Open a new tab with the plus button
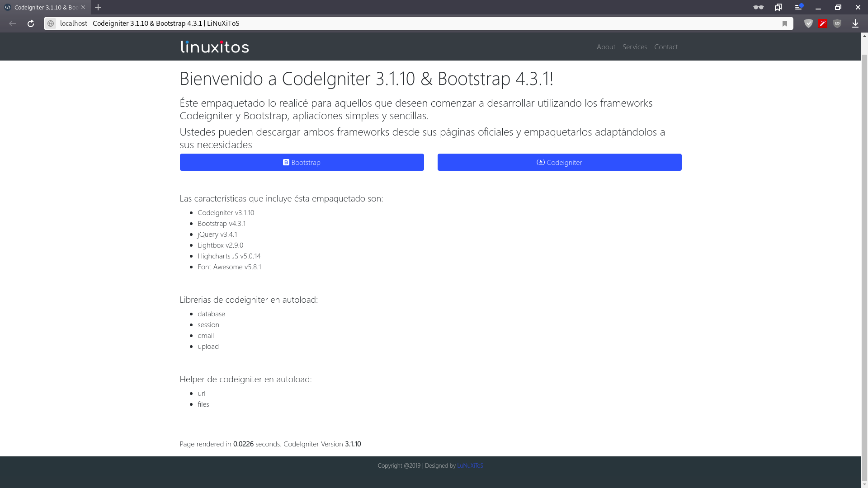This screenshot has width=868, height=488. (98, 7)
